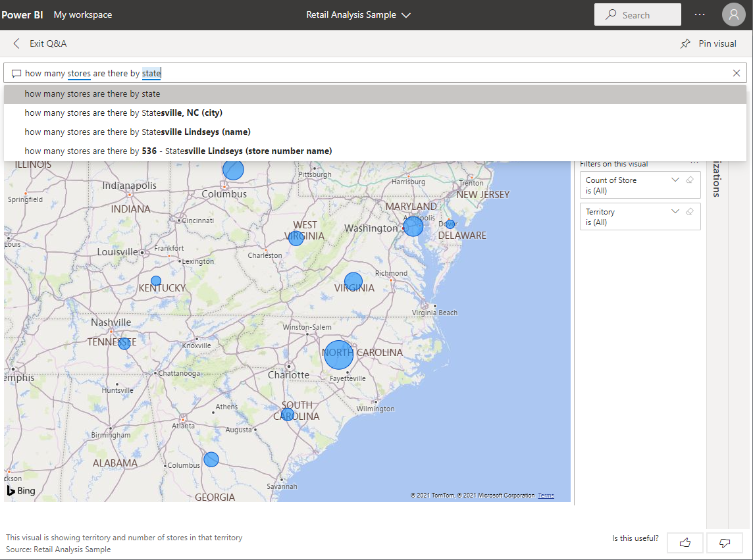
Task: Click the thumbs down feedback icon
Action: coord(724,543)
